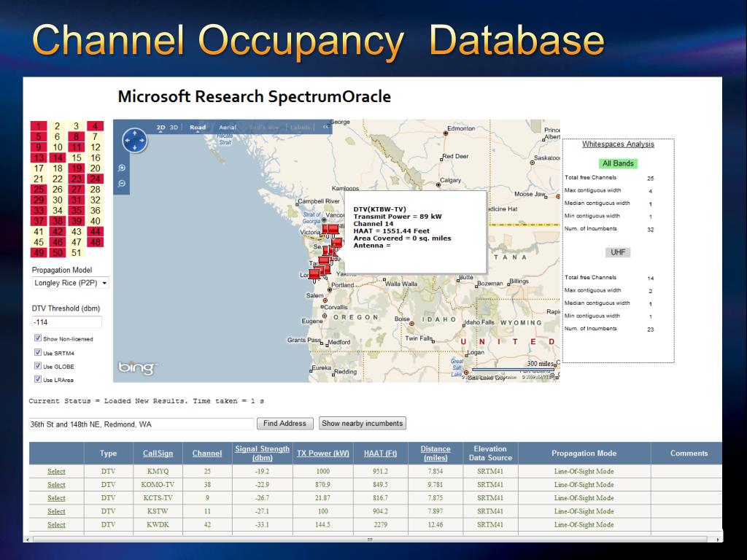The image size is (747, 560).
Task: Toggle Use GLOBE checkbox
Action: [x=38, y=366]
